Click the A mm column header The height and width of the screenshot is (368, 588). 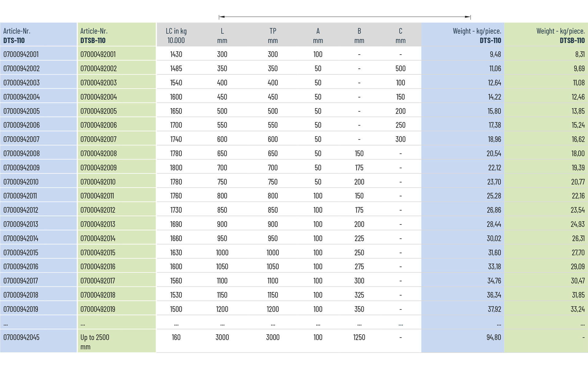coord(318,35)
